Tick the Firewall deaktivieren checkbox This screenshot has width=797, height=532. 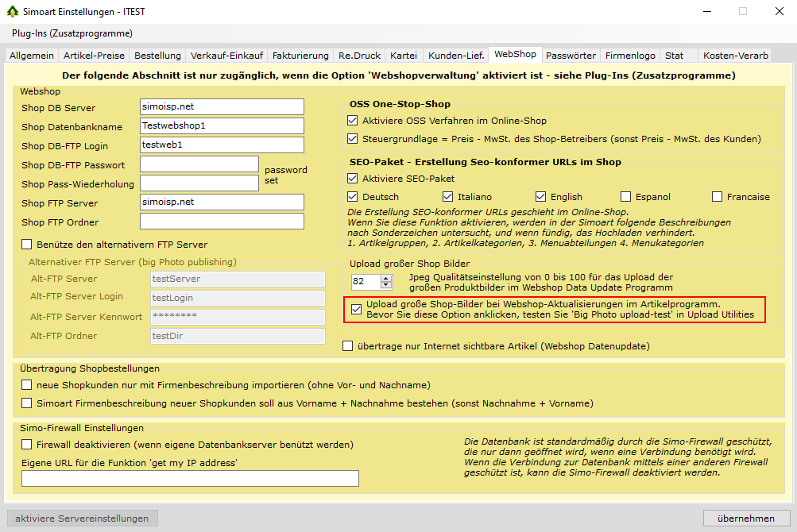pyautogui.click(x=27, y=445)
